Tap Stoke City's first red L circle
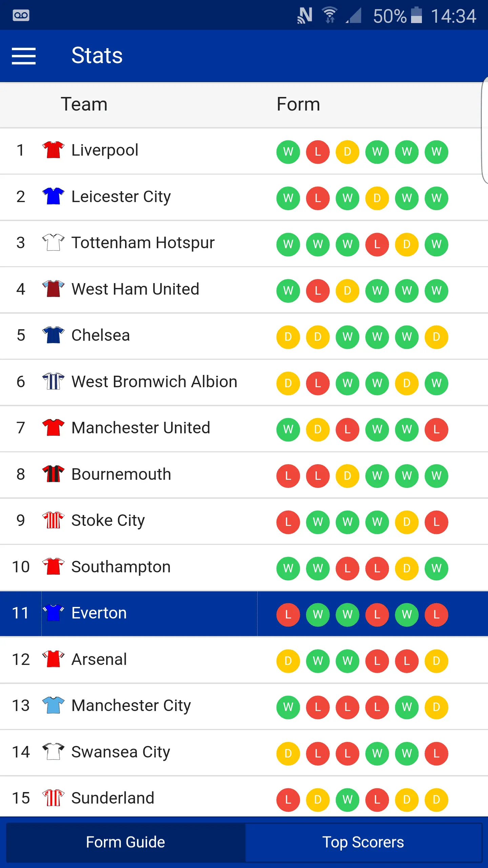The image size is (488, 868). pyautogui.click(x=288, y=522)
